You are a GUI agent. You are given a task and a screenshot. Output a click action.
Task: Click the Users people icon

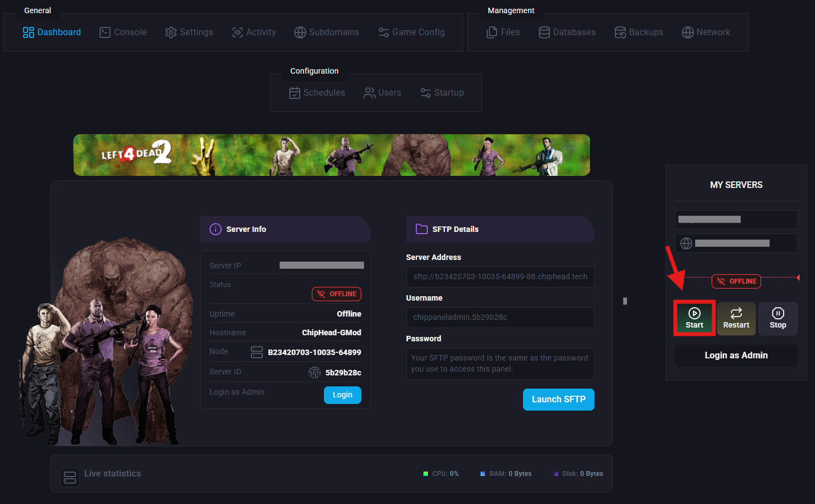point(370,93)
